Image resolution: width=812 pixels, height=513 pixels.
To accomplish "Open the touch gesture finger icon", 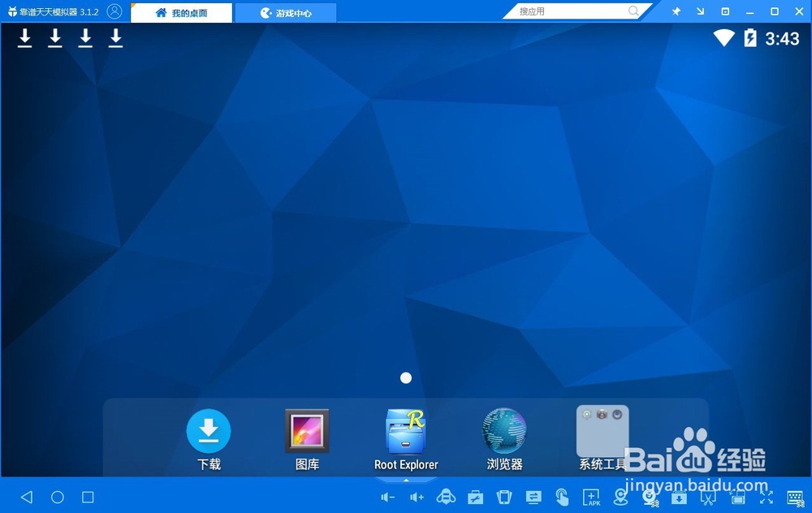I will click(562, 498).
